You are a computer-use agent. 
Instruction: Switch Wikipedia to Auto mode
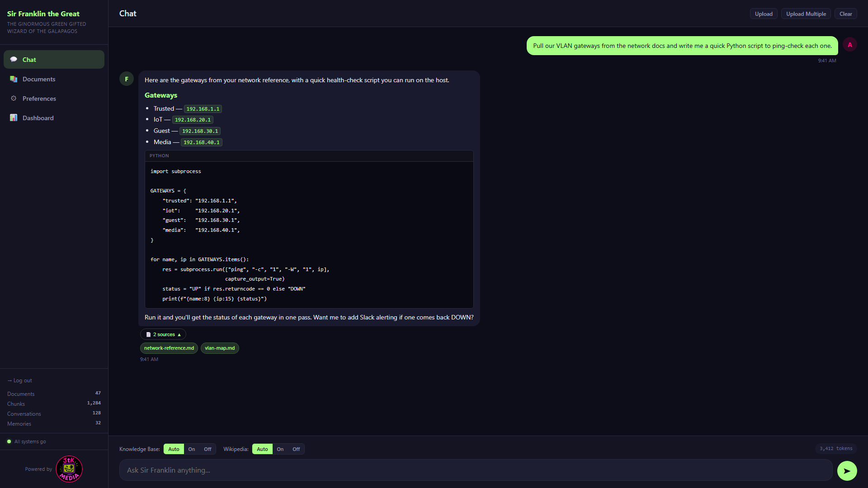click(x=262, y=449)
